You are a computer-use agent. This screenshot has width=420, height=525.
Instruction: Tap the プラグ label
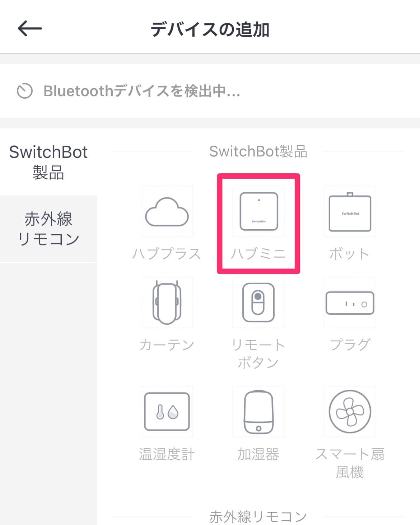[x=350, y=344]
